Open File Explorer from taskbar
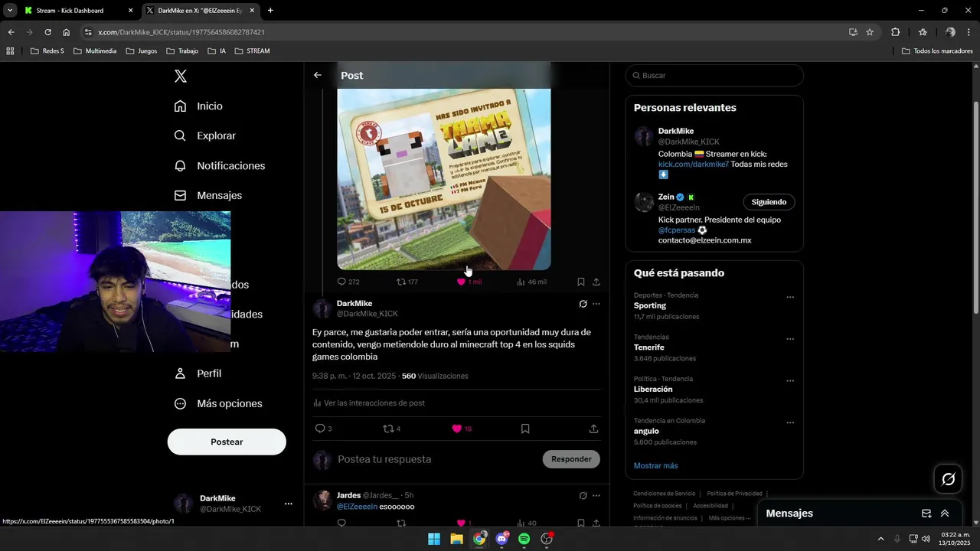Viewport: 980px width, 551px height. coord(456,539)
